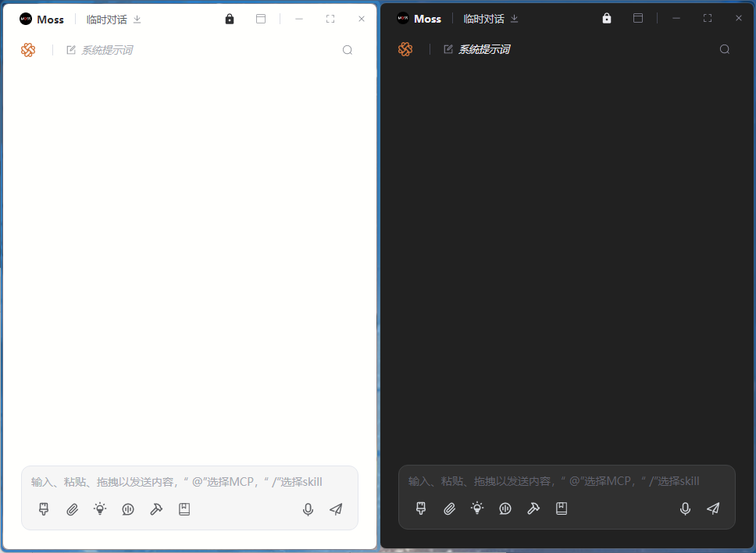Viewport: 756px width, 553px height.
Task: Click fullscreen expand icon in light window
Action: (x=330, y=19)
